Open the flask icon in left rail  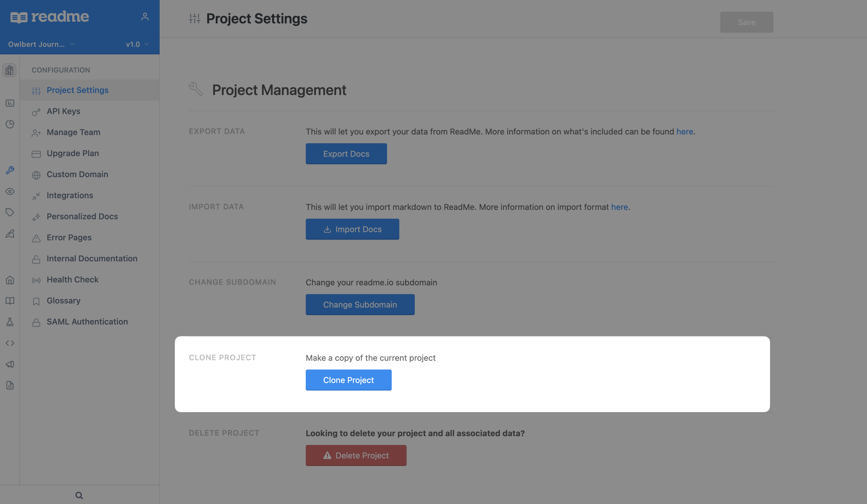tap(10, 322)
